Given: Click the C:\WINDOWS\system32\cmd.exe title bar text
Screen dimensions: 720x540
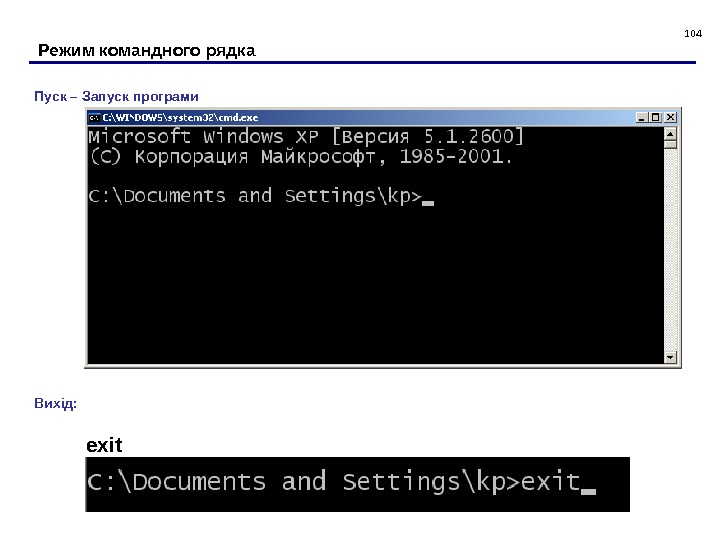Looking at the screenshot, I should point(180,118).
